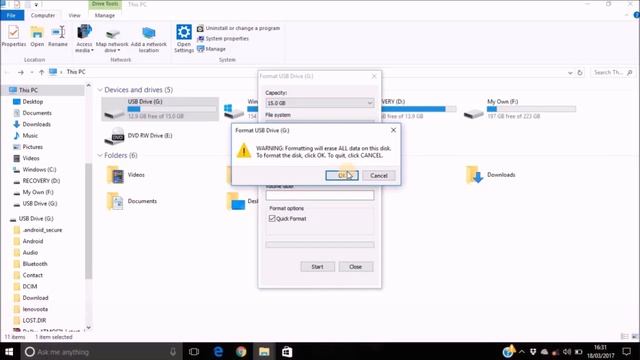
Task: Click the Cortana microphone icon
Action: tap(173, 351)
